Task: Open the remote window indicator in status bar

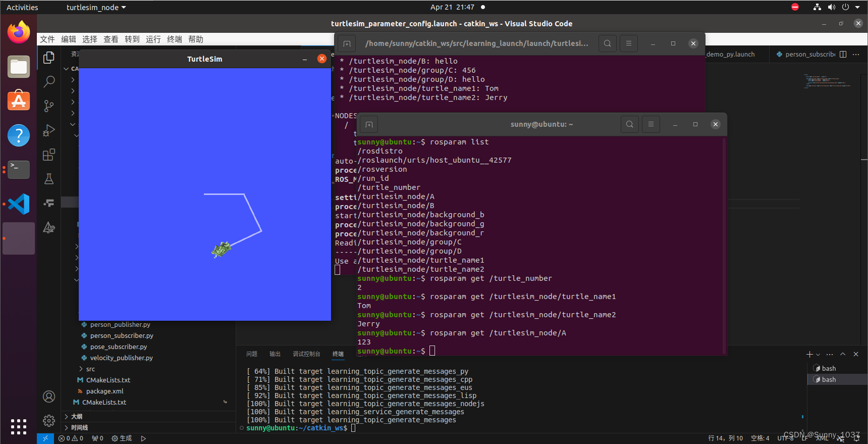Action: (45, 438)
